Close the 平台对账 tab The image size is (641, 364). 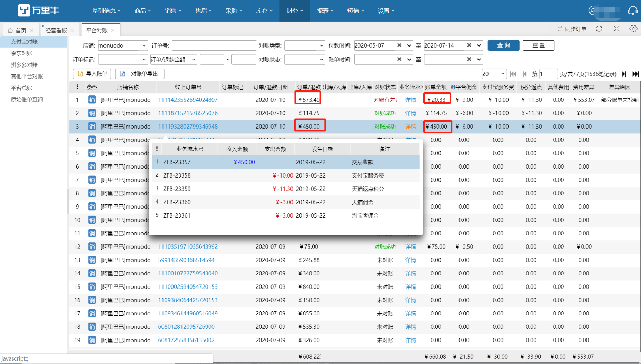(113, 30)
